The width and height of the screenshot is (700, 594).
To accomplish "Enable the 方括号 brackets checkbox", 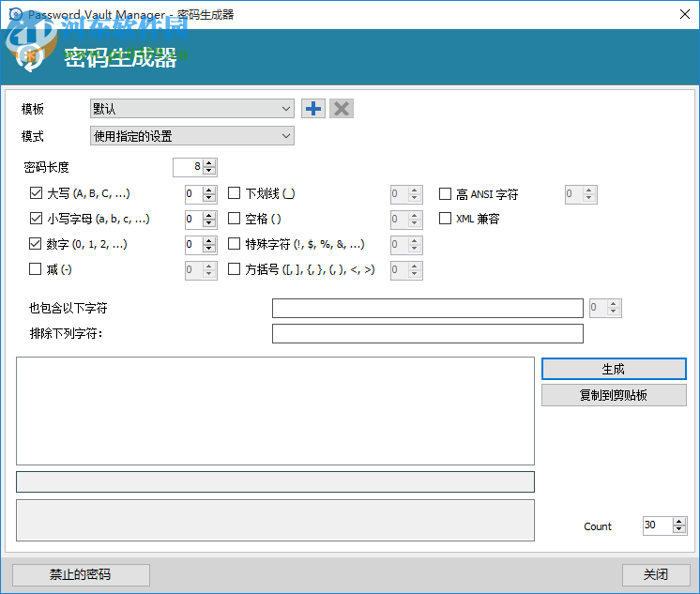I will tap(234, 269).
